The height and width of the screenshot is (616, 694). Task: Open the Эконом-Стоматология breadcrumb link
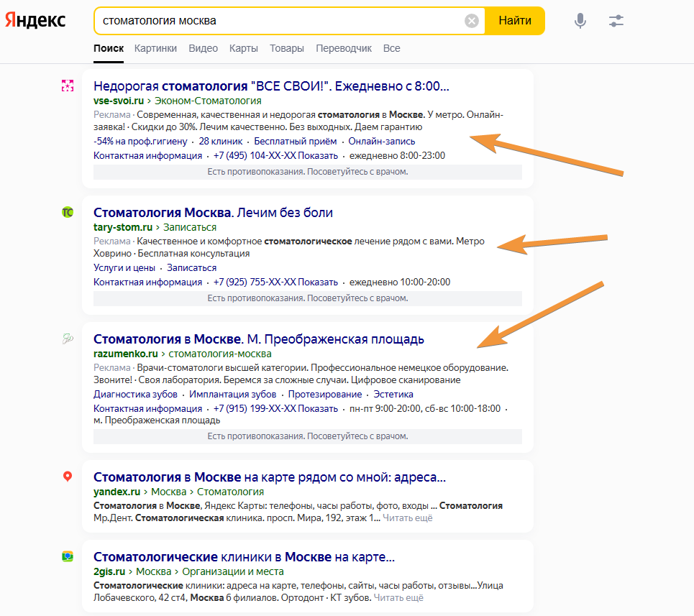click(x=208, y=101)
